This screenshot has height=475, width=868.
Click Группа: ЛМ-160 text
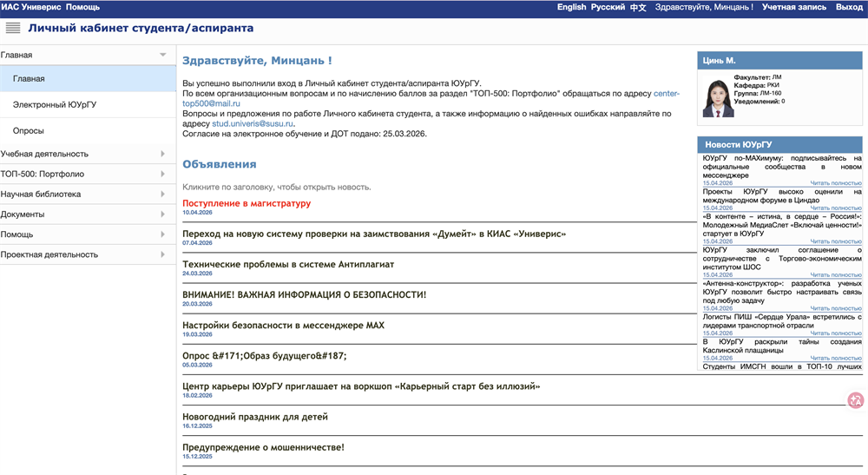pyautogui.click(x=757, y=93)
